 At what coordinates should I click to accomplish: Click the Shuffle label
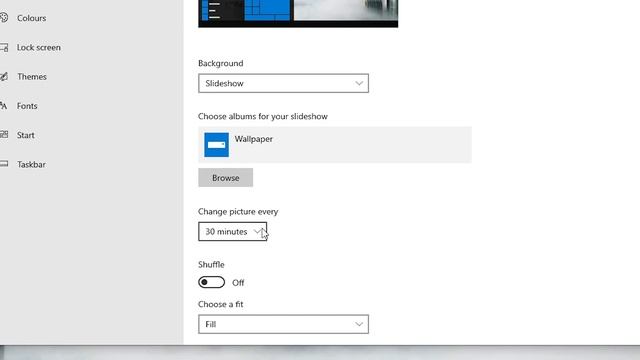coord(211,264)
